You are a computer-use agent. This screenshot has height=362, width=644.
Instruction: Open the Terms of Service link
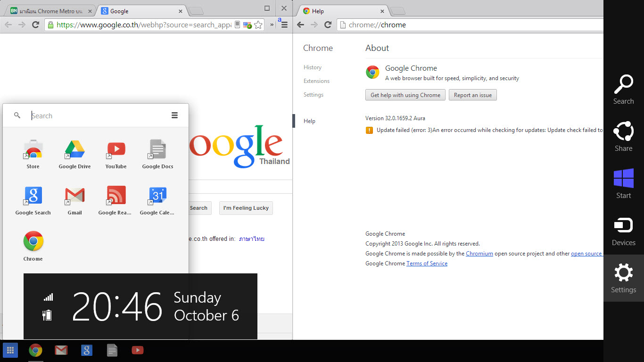point(427,263)
